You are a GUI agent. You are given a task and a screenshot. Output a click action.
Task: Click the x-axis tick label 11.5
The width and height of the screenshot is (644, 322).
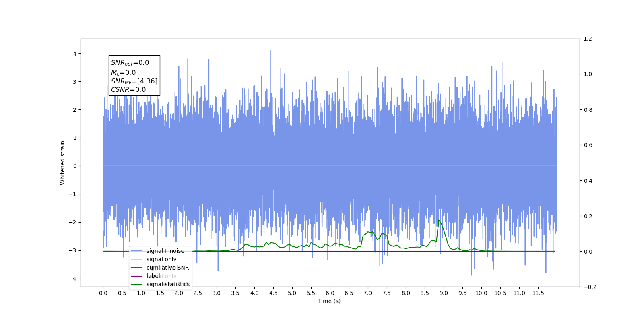tap(538, 293)
